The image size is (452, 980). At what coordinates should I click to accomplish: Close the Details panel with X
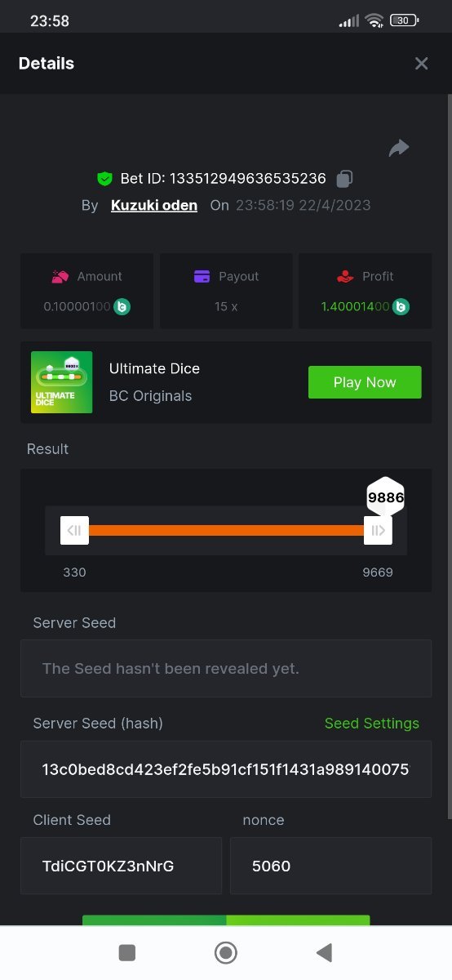pos(421,64)
